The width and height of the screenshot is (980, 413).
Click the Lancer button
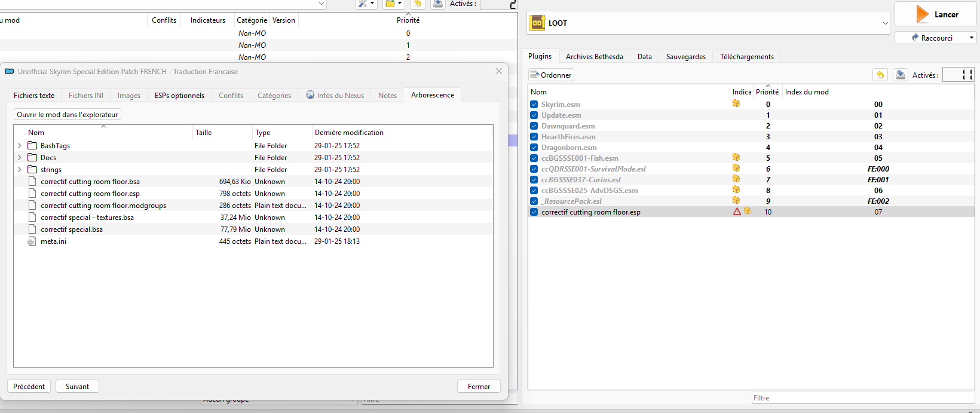click(936, 14)
